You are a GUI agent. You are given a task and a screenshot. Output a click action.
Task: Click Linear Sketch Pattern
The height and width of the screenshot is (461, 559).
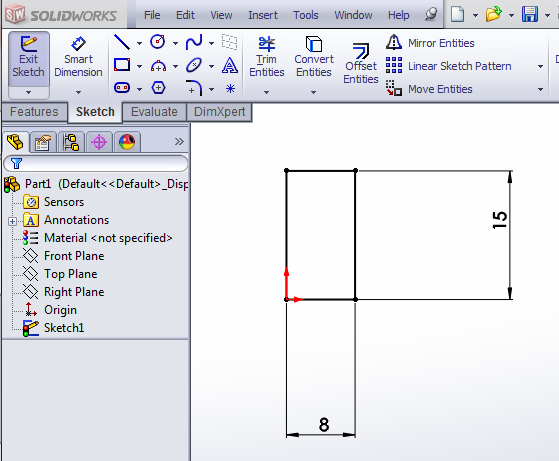pos(449,66)
